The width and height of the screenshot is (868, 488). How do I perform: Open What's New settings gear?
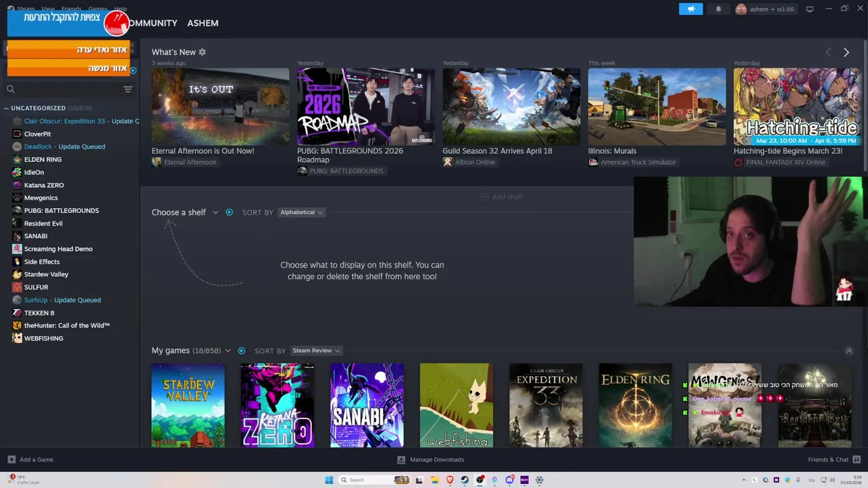click(202, 52)
